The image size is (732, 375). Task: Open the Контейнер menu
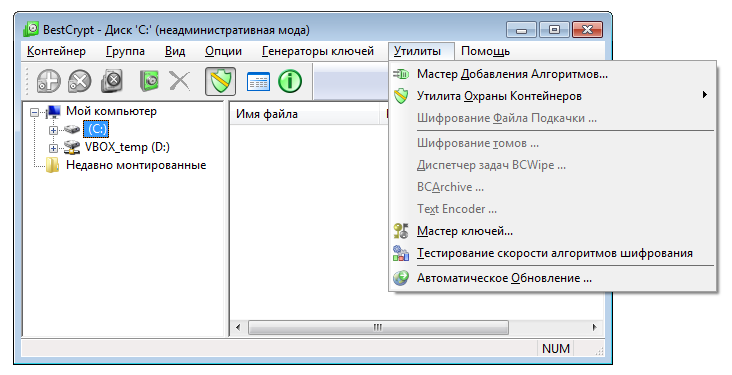[x=56, y=51]
